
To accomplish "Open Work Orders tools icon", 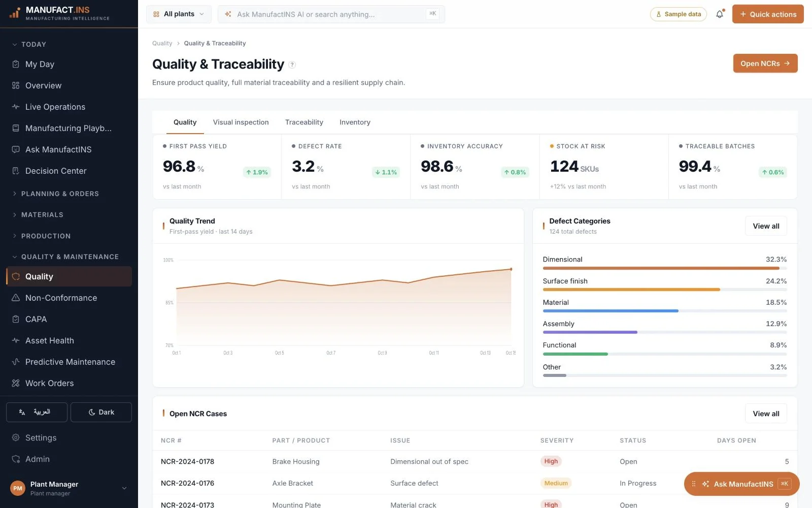I will pos(16,383).
